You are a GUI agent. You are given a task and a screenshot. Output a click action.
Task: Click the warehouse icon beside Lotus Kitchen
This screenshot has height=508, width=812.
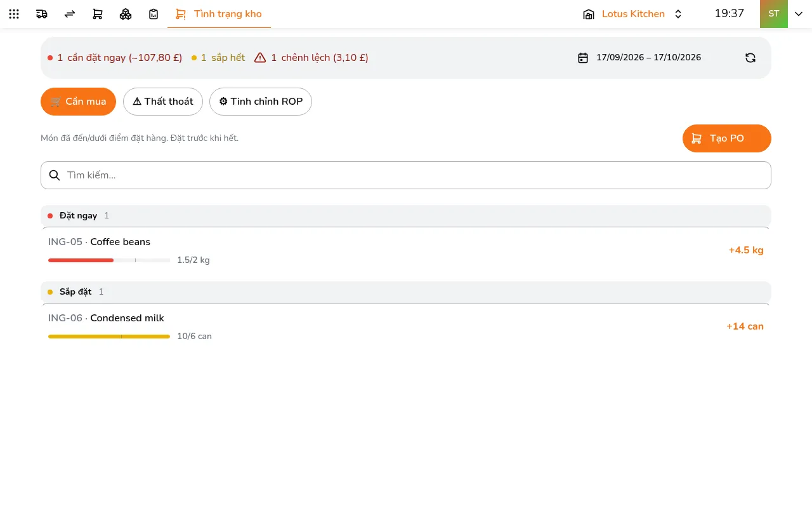(x=589, y=14)
